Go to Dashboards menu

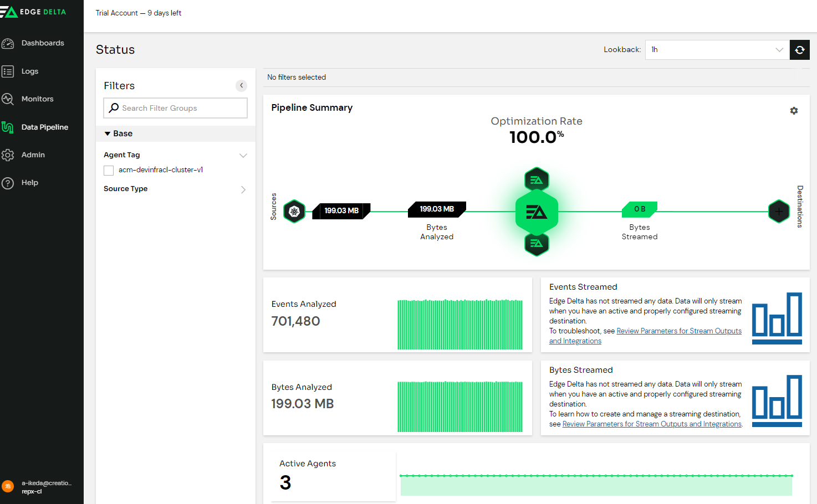pos(43,43)
